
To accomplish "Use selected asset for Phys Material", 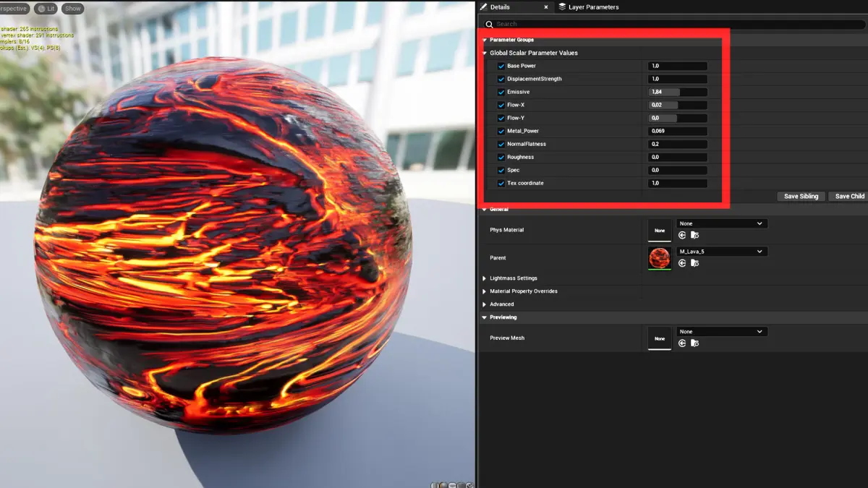I will point(682,235).
